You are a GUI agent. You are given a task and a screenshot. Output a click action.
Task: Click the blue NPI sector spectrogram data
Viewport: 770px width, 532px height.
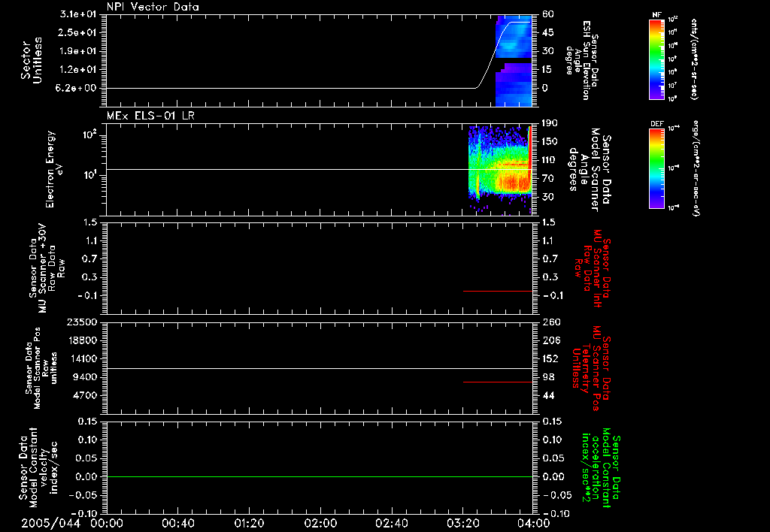[x=514, y=60]
